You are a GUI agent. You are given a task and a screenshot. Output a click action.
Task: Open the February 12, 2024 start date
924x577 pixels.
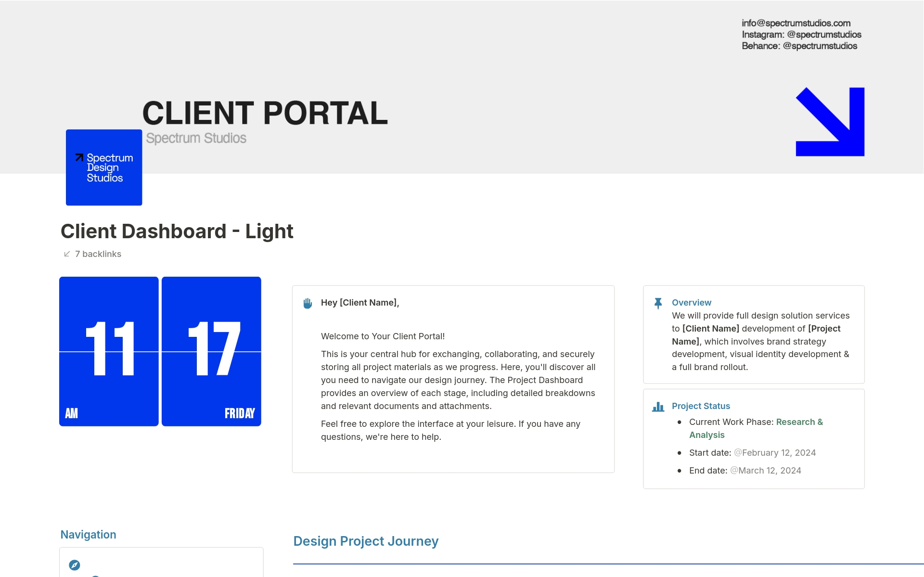click(x=775, y=453)
